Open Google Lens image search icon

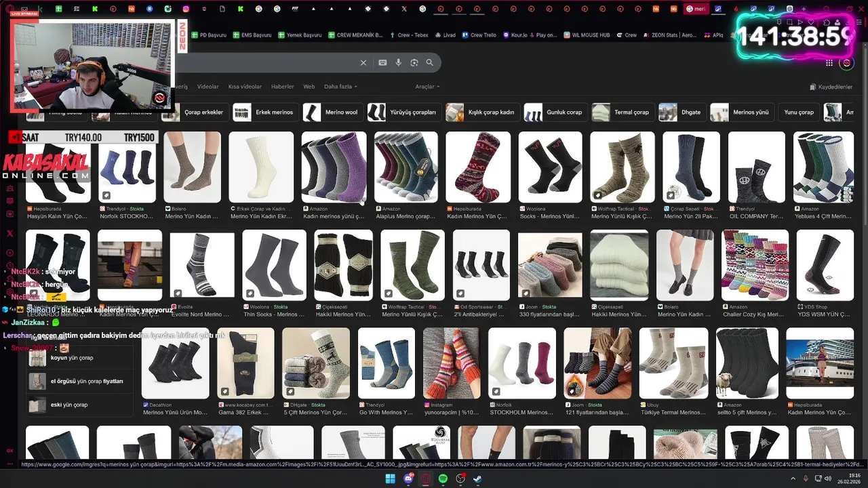pos(414,62)
